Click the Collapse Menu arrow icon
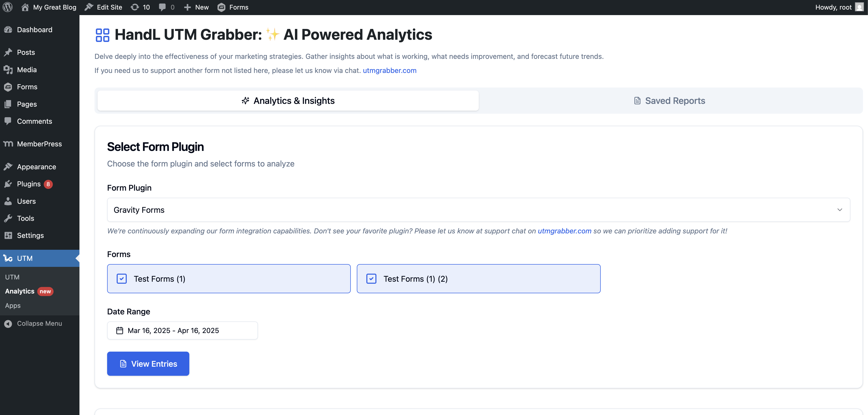The width and height of the screenshot is (868, 415). (x=8, y=324)
